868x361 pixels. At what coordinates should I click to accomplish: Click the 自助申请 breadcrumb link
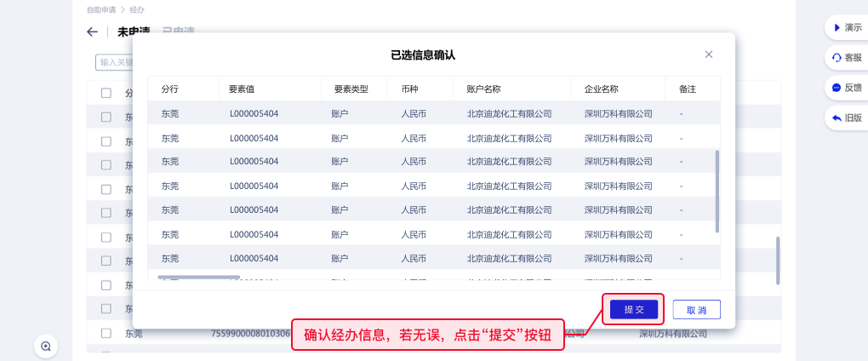coord(101,10)
